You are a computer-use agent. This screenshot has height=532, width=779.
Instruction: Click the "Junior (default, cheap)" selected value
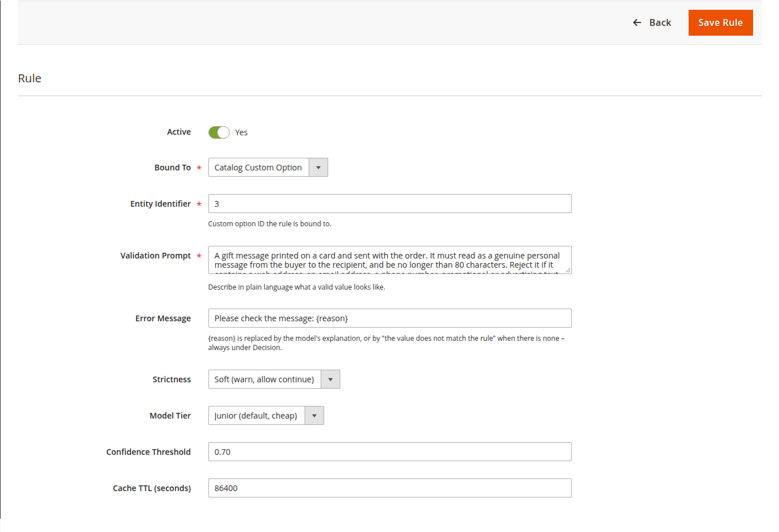(x=256, y=416)
